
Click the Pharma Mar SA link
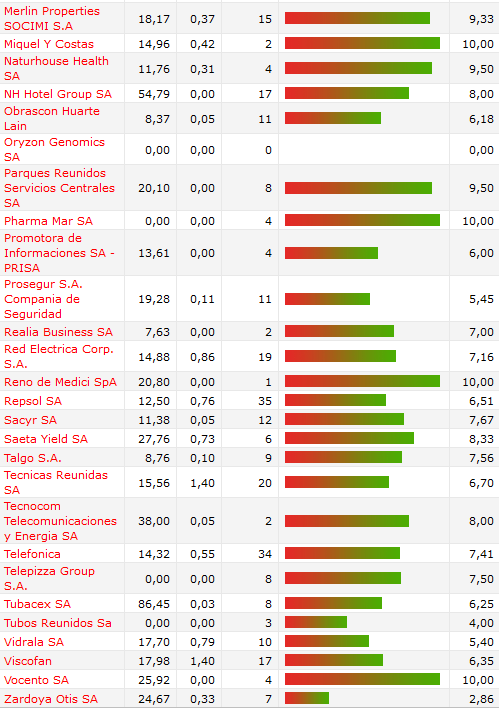[48, 221]
